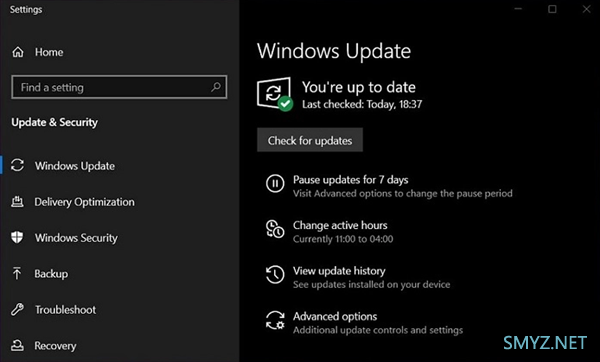The height and width of the screenshot is (362, 600).
Task: Click the You're up to date text
Action: coord(359,87)
